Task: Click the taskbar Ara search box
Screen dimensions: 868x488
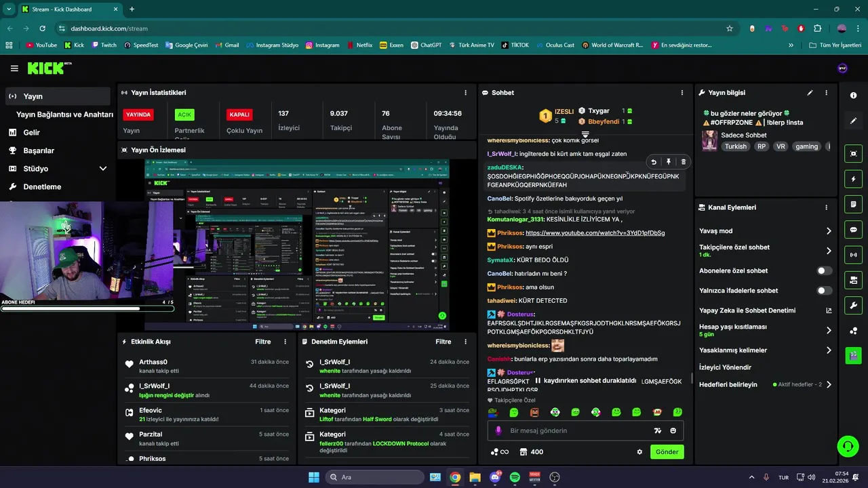Action: (x=374, y=477)
